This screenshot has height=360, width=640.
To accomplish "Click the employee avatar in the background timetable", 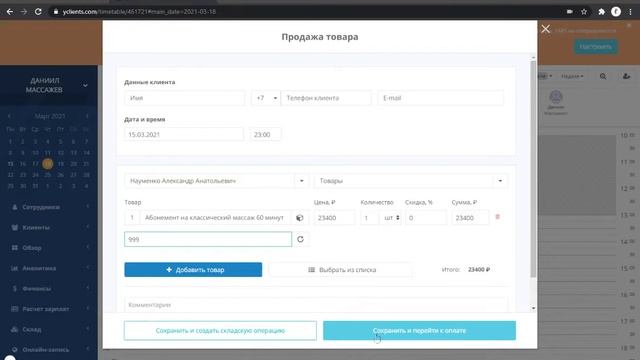I will [x=556, y=97].
